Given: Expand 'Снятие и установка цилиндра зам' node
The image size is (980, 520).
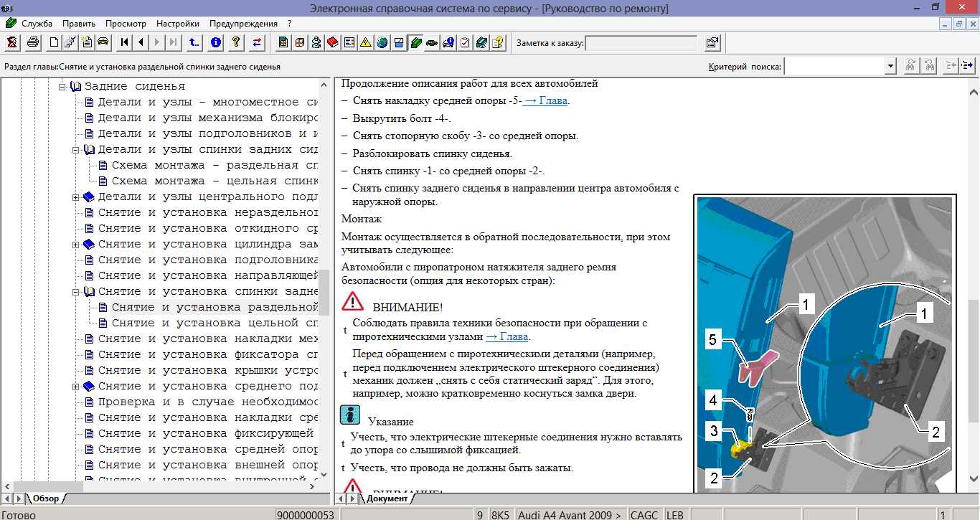Looking at the screenshot, I should tap(76, 245).
